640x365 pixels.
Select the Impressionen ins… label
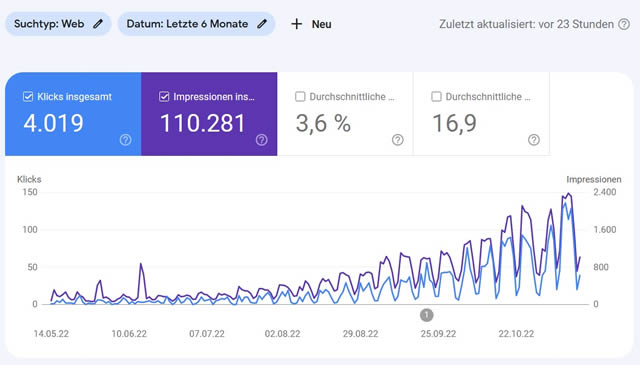pyautogui.click(x=214, y=97)
